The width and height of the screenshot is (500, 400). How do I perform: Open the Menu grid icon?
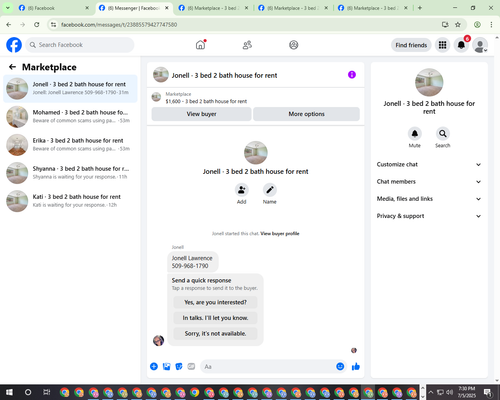tap(442, 45)
